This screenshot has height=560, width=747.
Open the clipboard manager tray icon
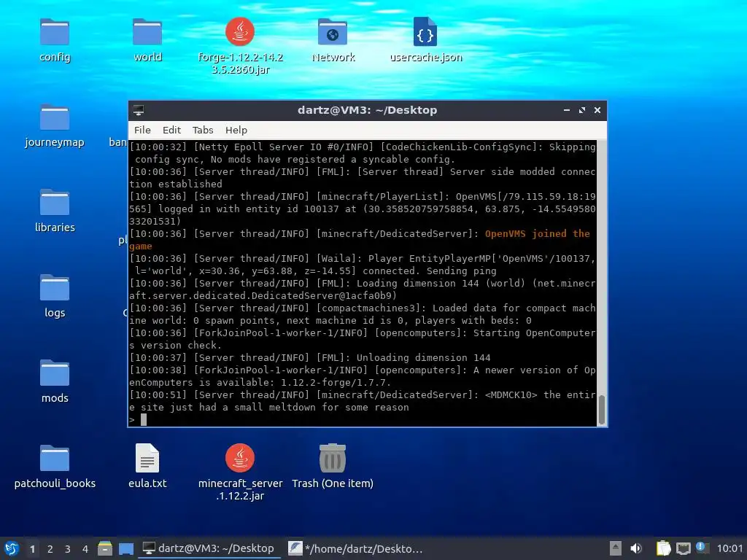coord(663,548)
